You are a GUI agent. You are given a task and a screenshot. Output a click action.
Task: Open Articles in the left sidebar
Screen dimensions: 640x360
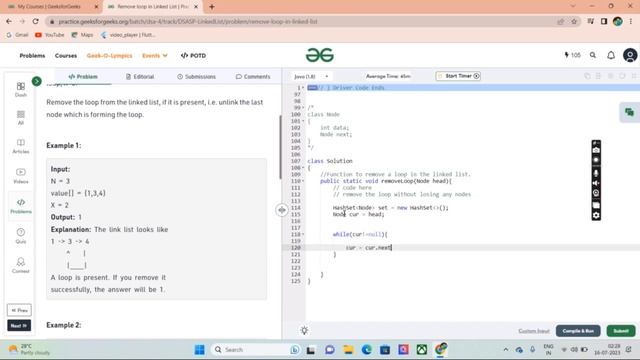tap(20, 146)
